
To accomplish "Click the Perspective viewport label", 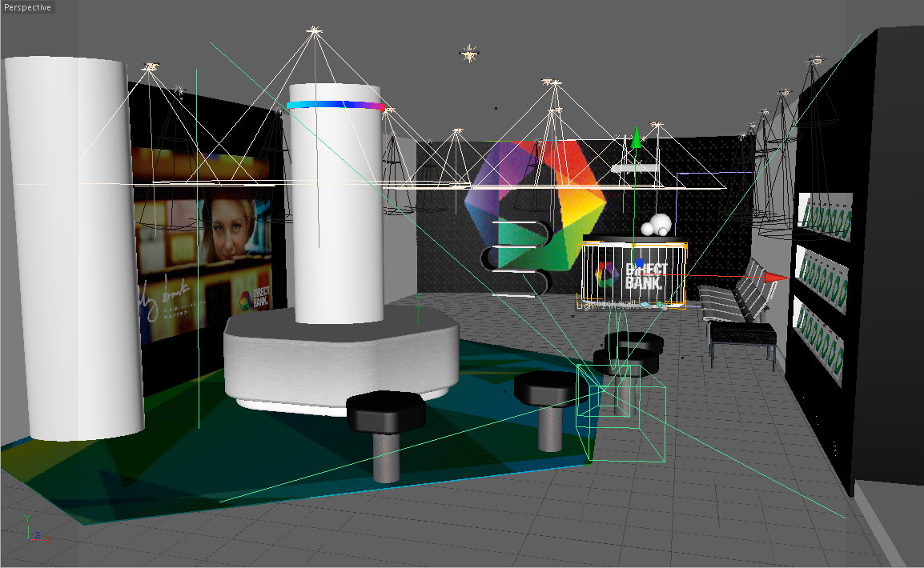I will [27, 7].
